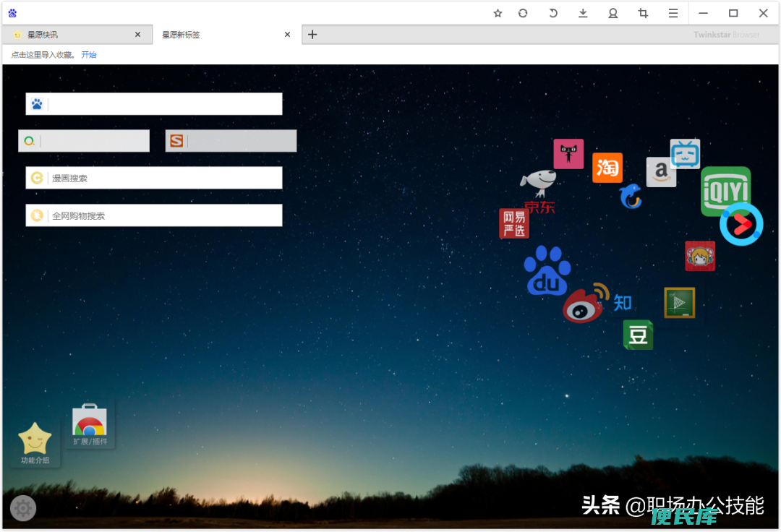Open the green chalkboard video shortcut
781x532 pixels.
tap(679, 303)
